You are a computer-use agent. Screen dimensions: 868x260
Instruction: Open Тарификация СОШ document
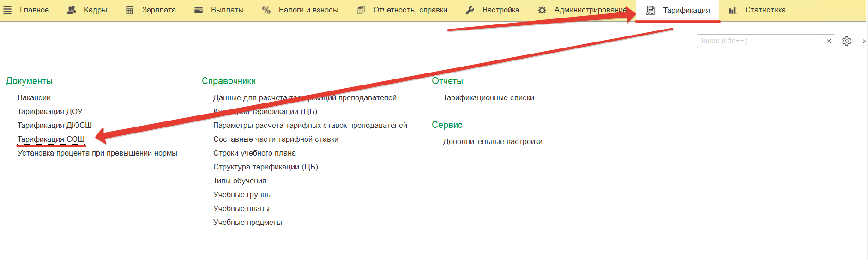pos(51,139)
